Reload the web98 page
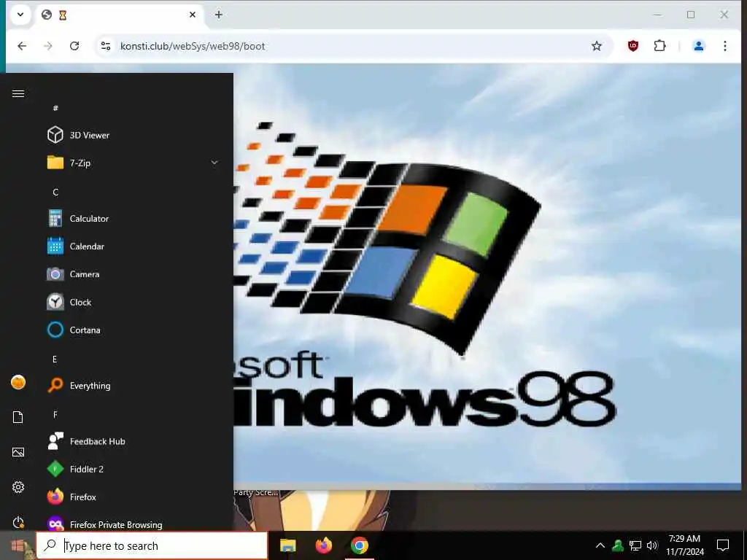This screenshot has height=560, width=747. 74,46
